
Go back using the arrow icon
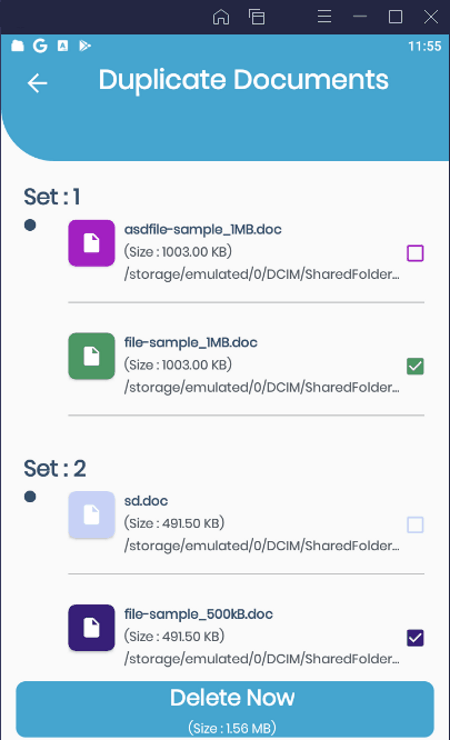[37, 84]
